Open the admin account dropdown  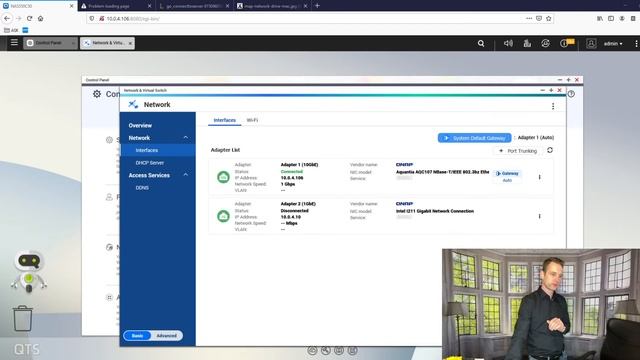click(613, 43)
